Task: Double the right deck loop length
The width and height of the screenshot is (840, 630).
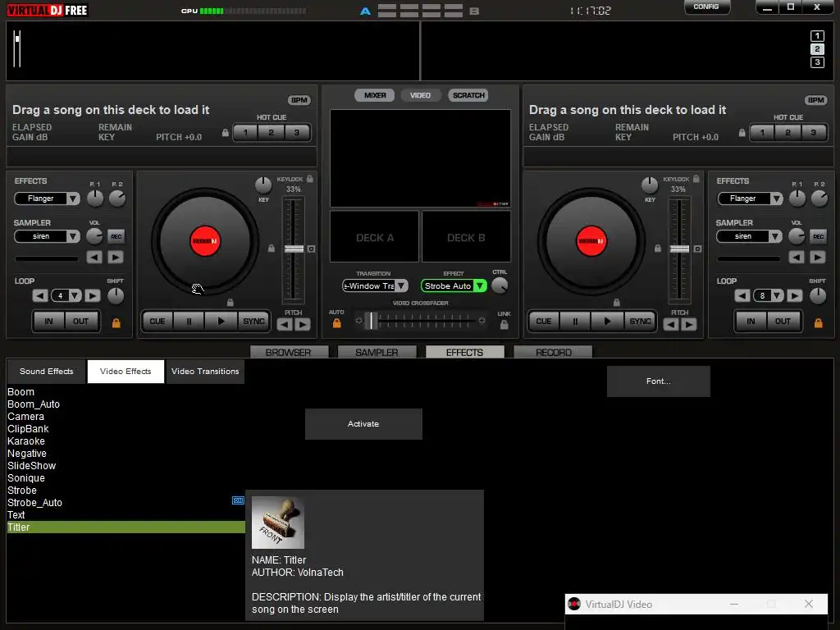Action: (794, 295)
